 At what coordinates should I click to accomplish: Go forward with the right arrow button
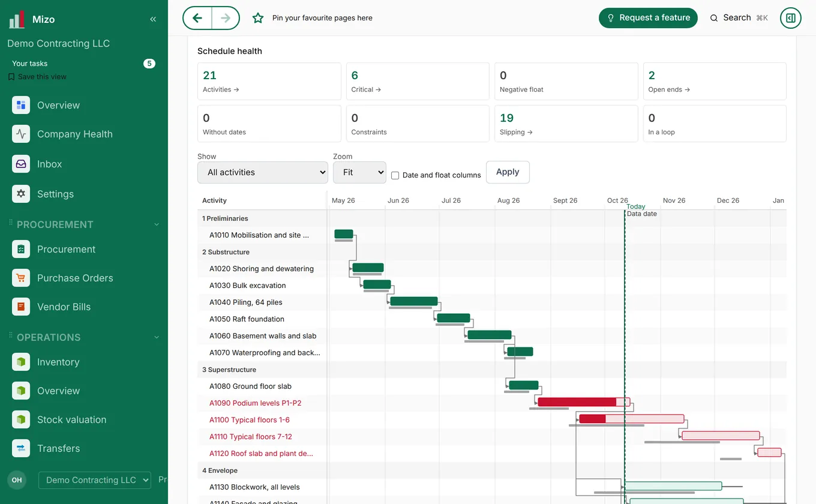tap(226, 18)
